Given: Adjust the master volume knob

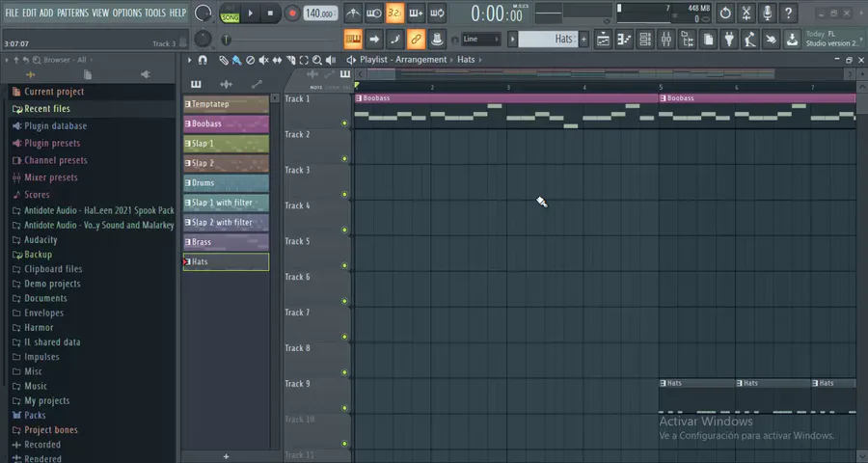Looking at the screenshot, I should [203, 13].
